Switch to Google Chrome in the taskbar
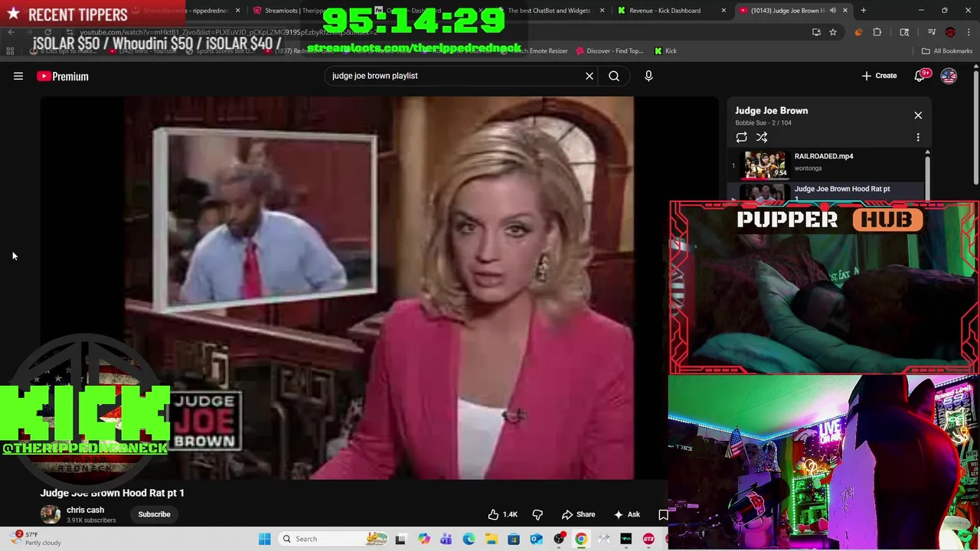Viewport: 980px width, 551px height. click(x=581, y=539)
